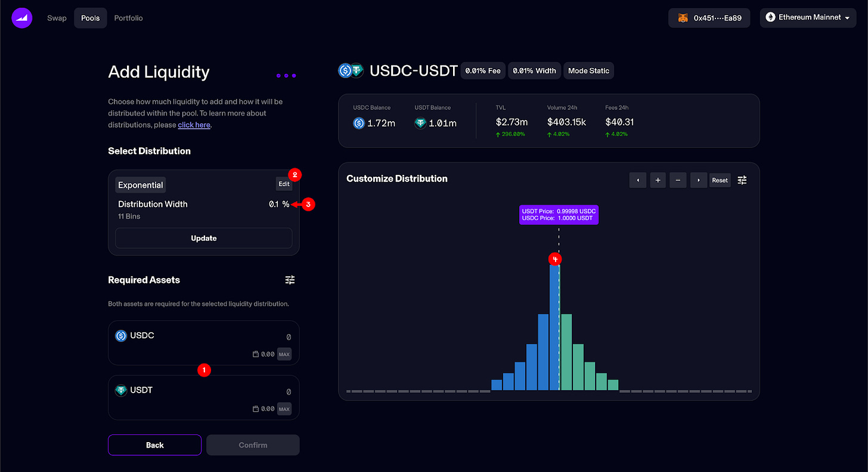Click the Mode Static badge
Viewport: 868px width, 472px height.
[588, 70]
